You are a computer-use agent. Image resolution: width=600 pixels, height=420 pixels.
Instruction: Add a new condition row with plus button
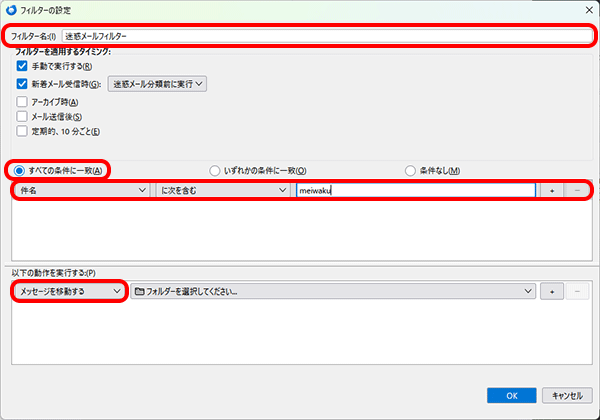click(552, 189)
